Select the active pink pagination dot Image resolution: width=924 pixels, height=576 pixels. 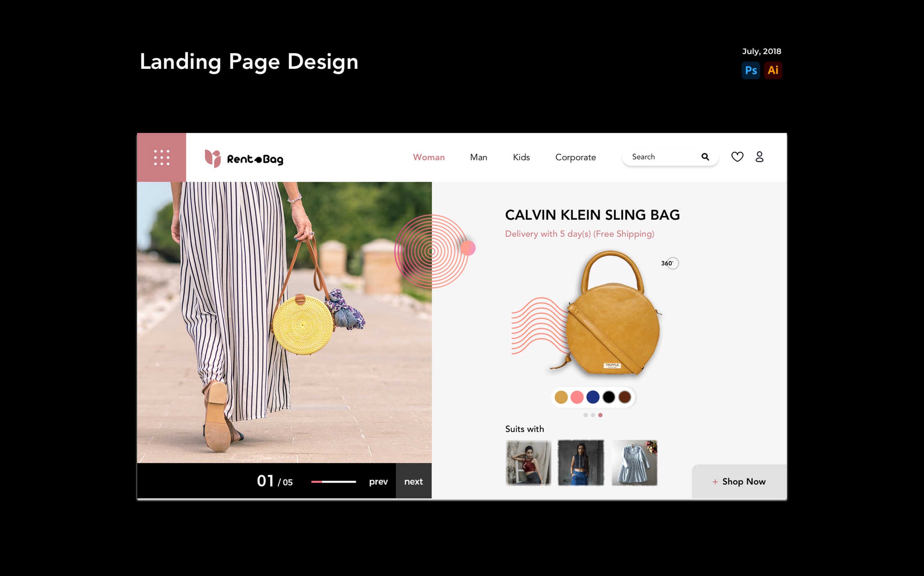[x=600, y=415]
